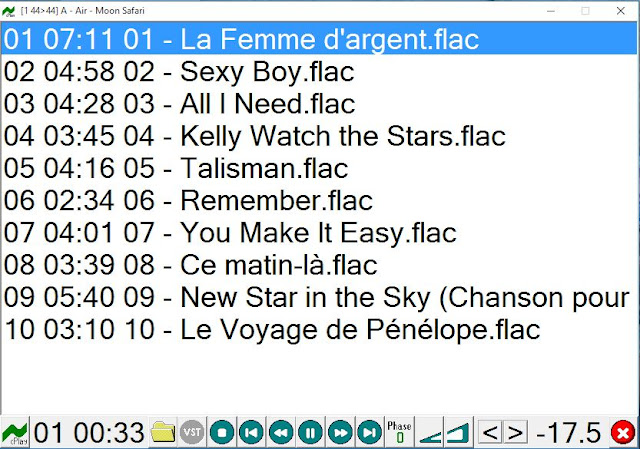This screenshot has width=640, height=449.
Task: Select track Ce matin-là.flac
Action: click(x=319, y=265)
